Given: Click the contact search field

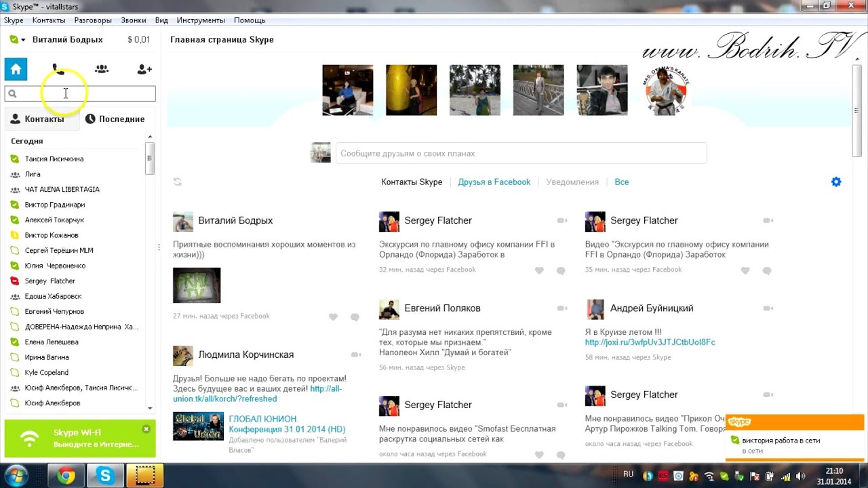Looking at the screenshot, I should (x=80, y=94).
